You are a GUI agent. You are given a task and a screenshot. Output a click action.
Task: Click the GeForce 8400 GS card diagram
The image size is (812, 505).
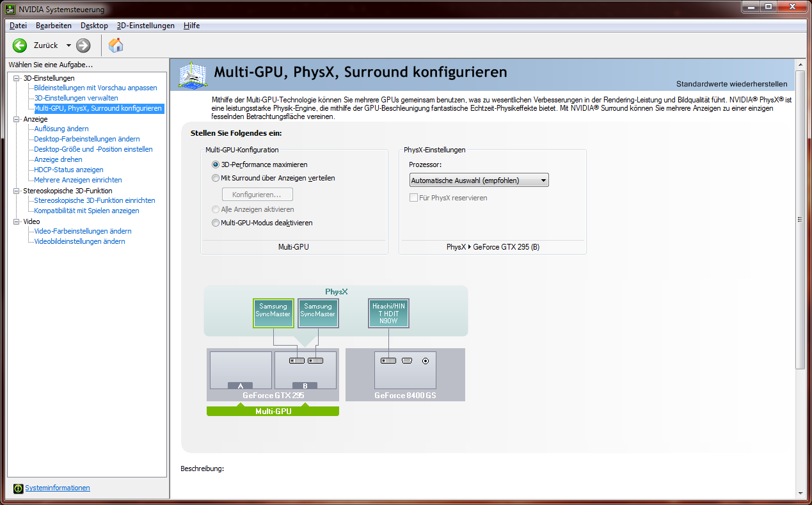coord(405,370)
